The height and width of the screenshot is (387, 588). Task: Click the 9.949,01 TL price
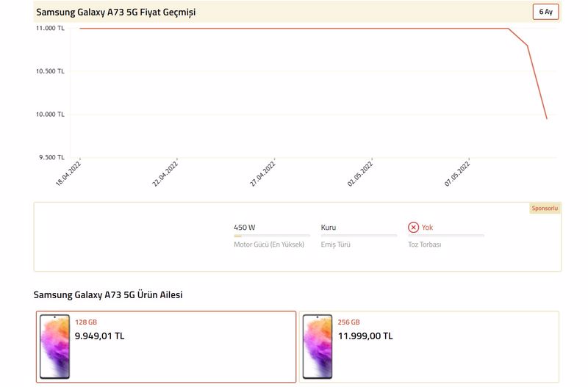[99, 336]
